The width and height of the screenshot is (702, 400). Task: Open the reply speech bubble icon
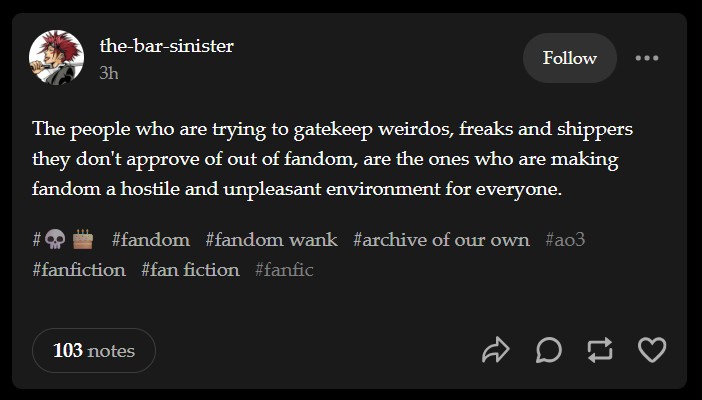548,350
